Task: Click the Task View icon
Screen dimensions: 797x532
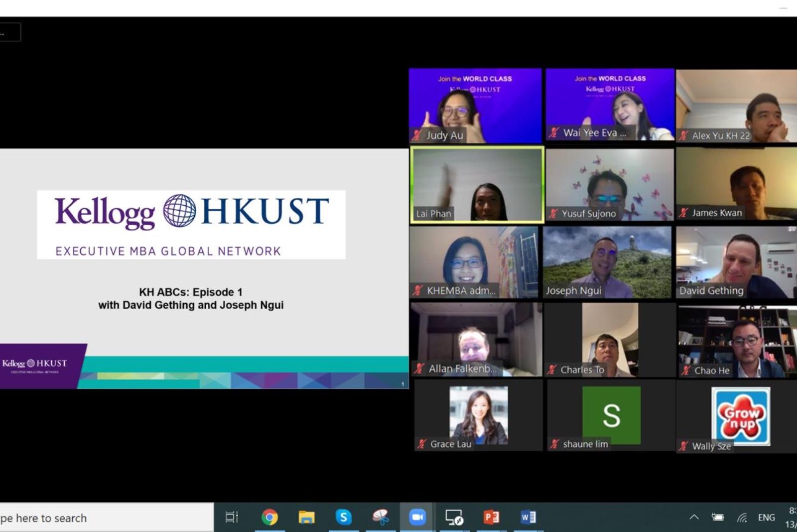Action: point(232,518)
